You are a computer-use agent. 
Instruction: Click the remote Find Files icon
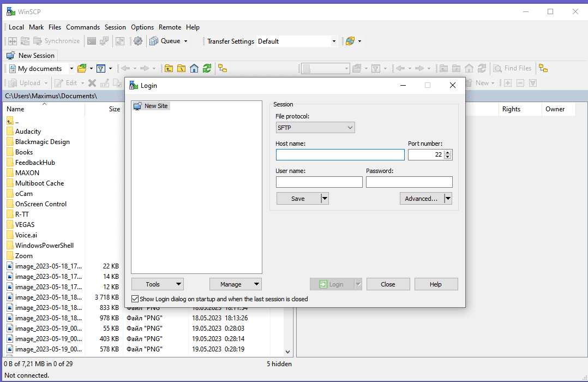coord(497,68)
